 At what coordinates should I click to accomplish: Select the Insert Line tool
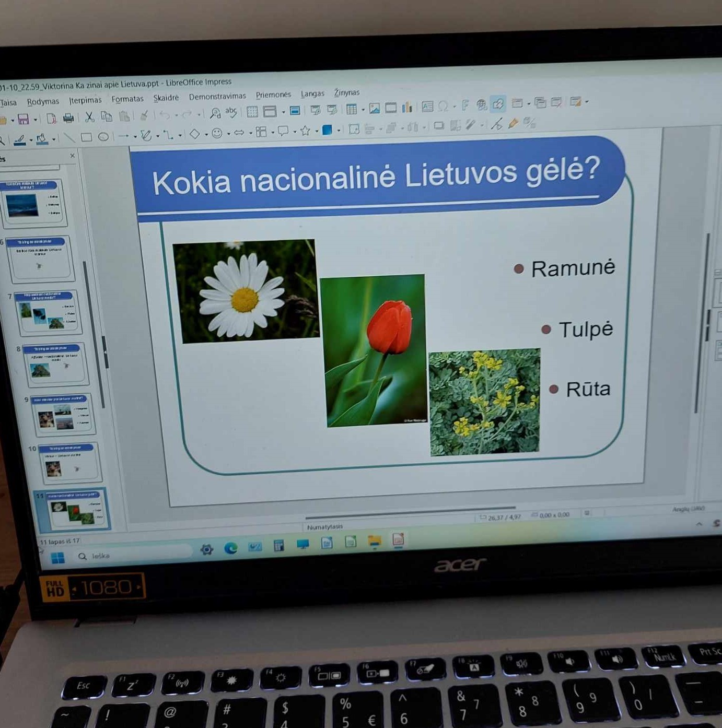[x=69, y=138]
